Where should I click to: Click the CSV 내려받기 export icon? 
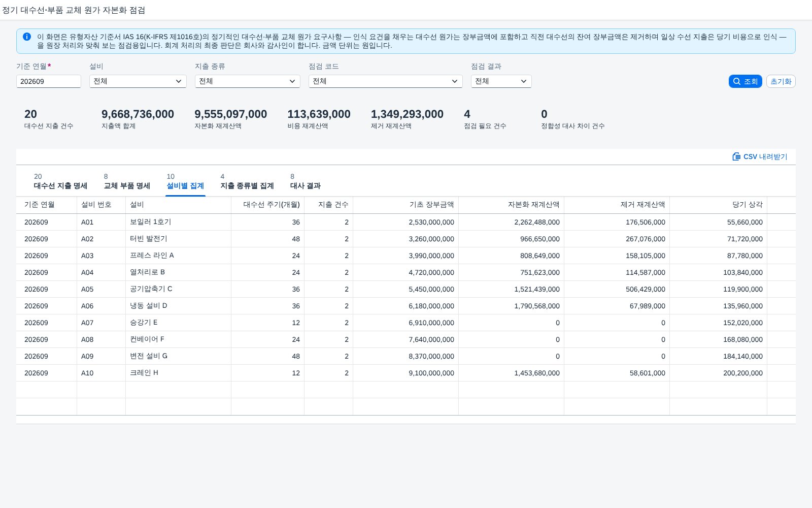click(736, 156)
